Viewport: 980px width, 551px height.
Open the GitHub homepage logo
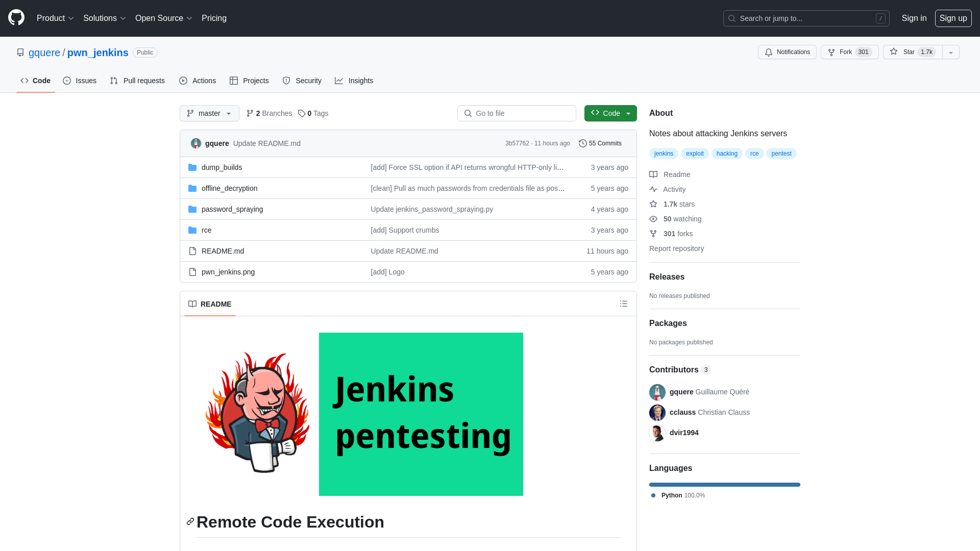[x=16, y=18]
